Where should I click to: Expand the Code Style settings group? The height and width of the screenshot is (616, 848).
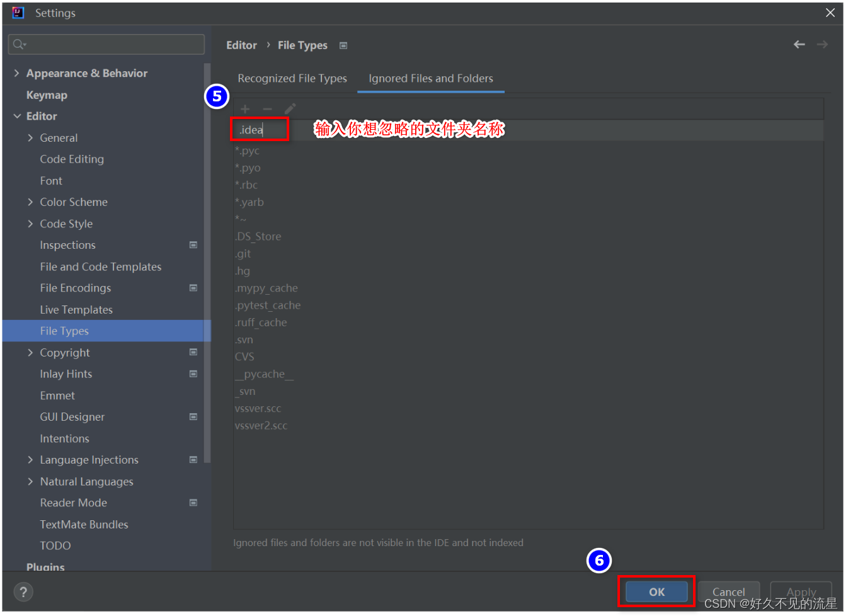30,224
